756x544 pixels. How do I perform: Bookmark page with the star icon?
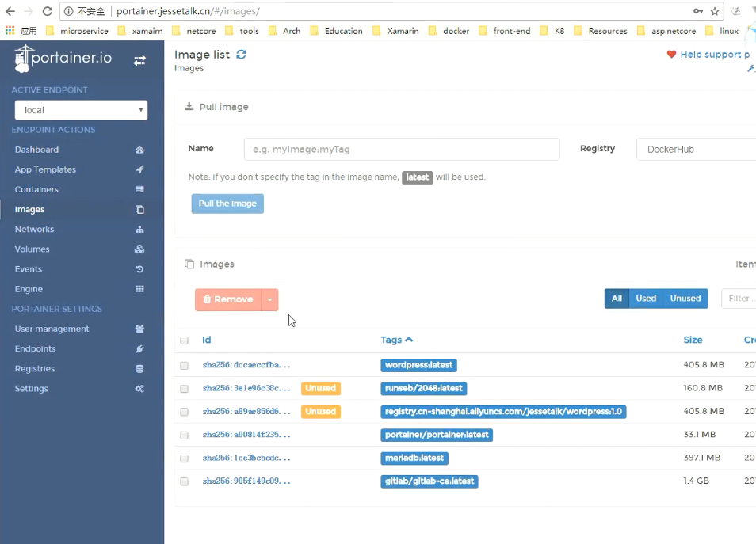715,11
